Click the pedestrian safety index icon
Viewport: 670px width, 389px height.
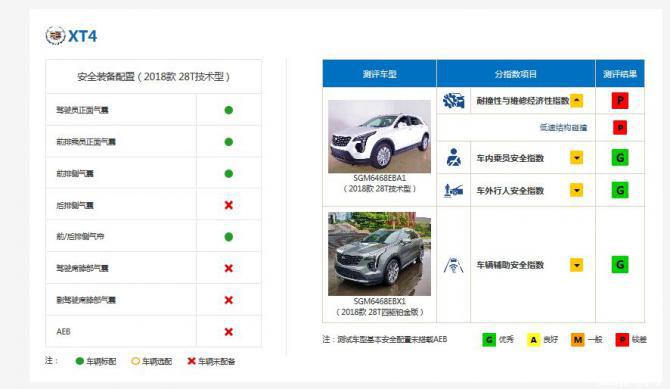point(453,190)
